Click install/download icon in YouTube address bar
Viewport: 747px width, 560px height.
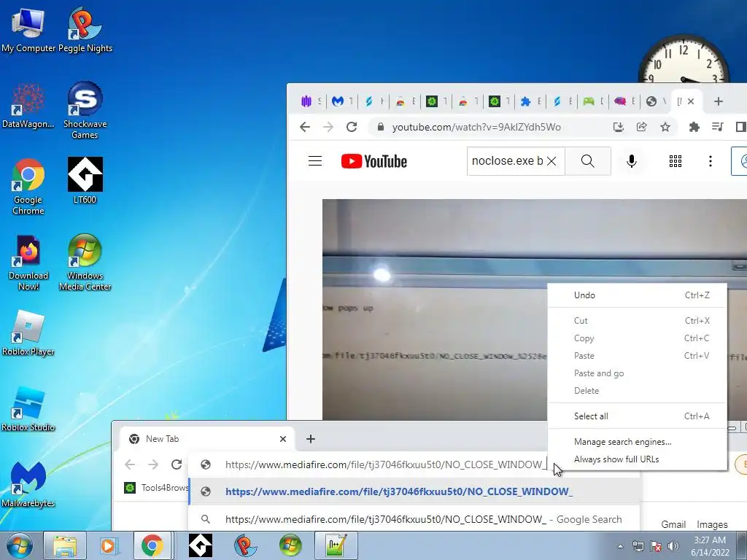pyautogui.click(x=619, y=127)
